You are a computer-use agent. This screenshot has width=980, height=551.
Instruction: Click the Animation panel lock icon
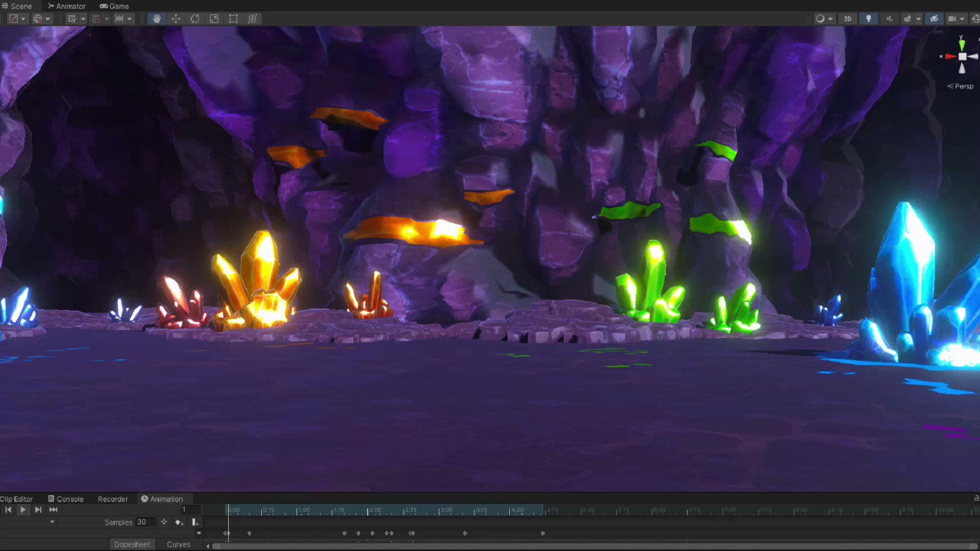(x=976, y=498)
